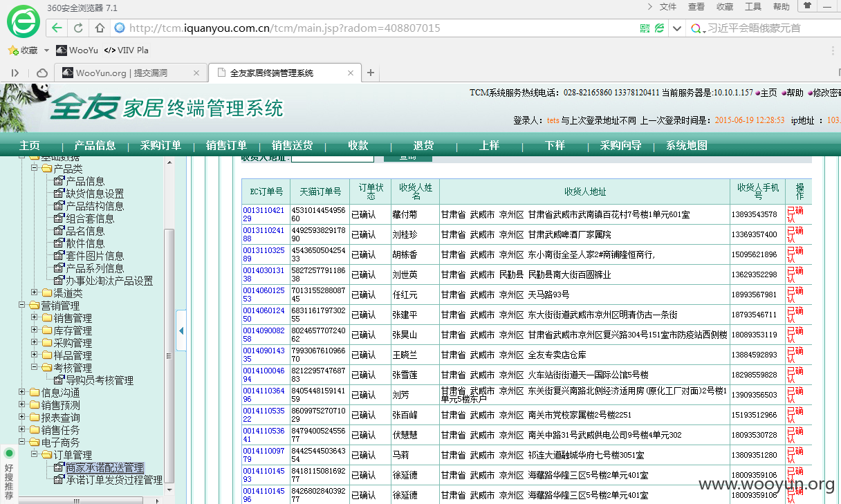Collapse the 产品类 folder
This screenshot has height=504, width=841.
pyautogui.click(x=35, y=169)
